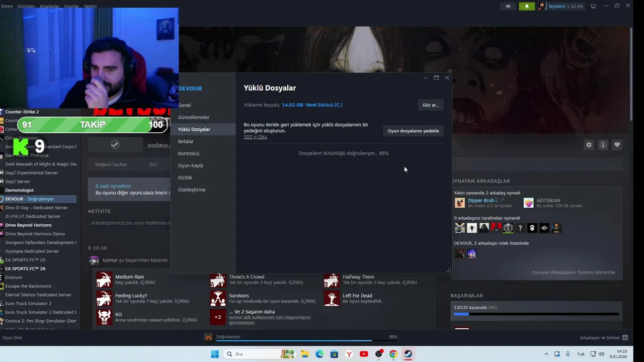The height and width of the screenshot is (362, 644).
Task: Click achievements progress bar 13/131
Action: point(536,314)
